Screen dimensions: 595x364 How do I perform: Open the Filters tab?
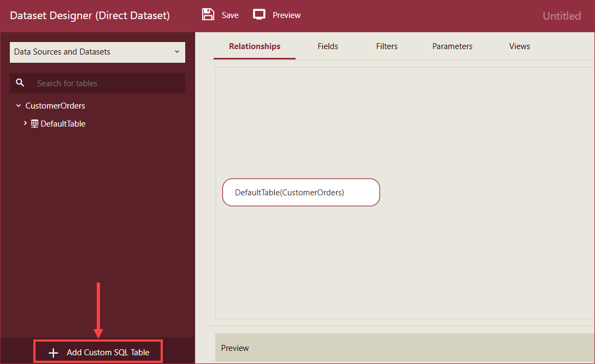[x=386, y=46]
